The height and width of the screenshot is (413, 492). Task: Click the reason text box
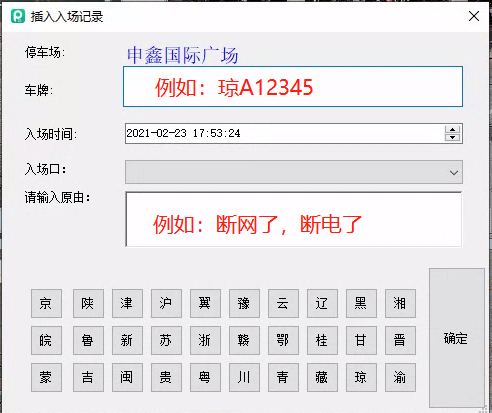point(294,219)
